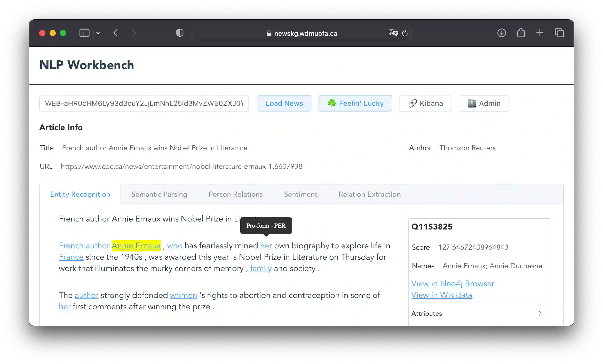Show the tab overview icon

pyautogui.click(x=559, y=33)
